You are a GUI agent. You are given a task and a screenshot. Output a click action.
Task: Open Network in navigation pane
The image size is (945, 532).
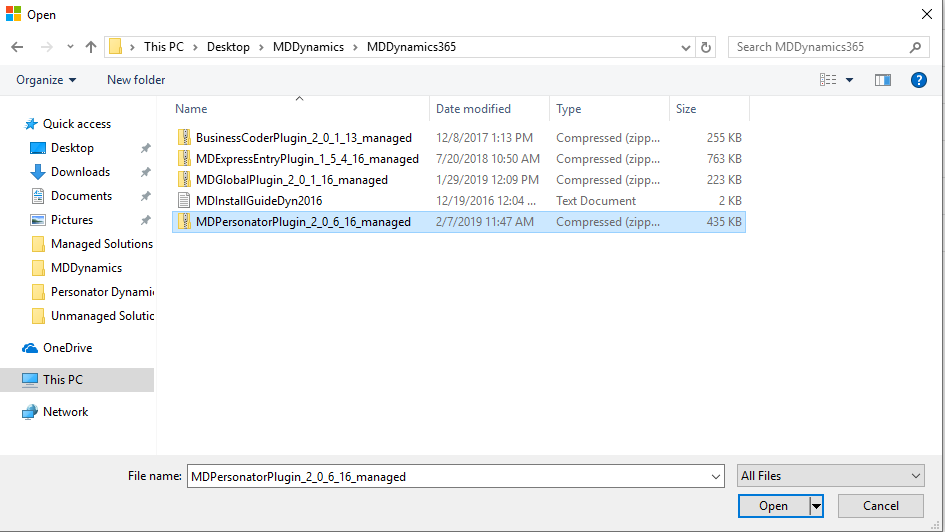pyautogui.click(x=65, y=412)
